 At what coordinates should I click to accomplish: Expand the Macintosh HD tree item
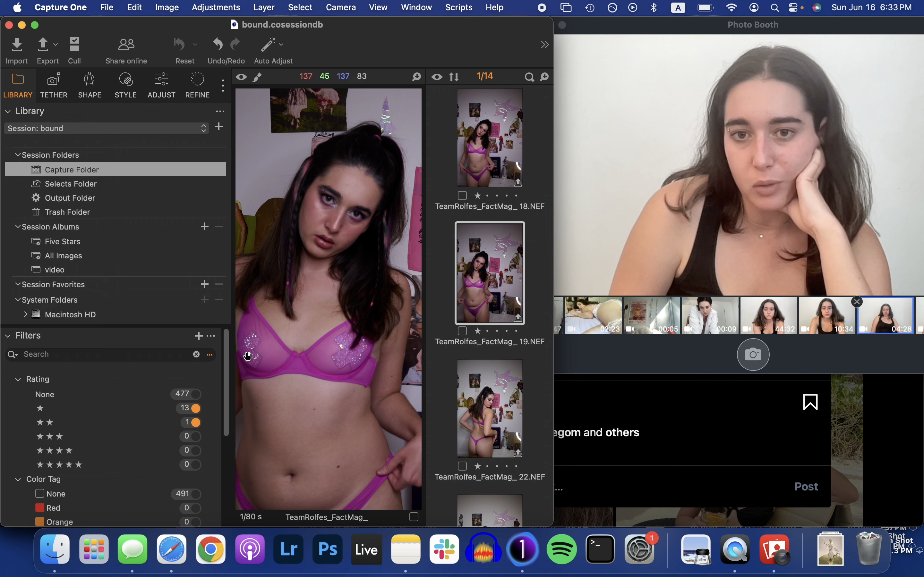pos(25,314)
